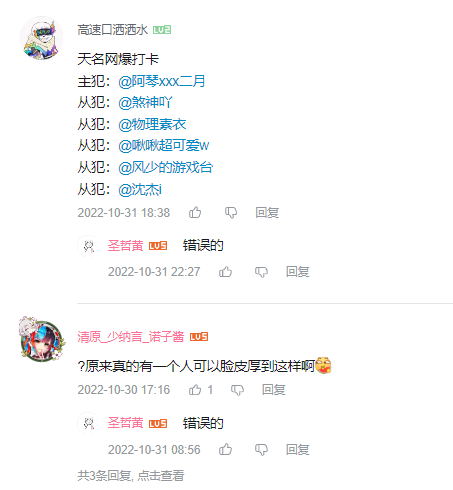Open the @沈杰i mention link

(x=140, y=190)
